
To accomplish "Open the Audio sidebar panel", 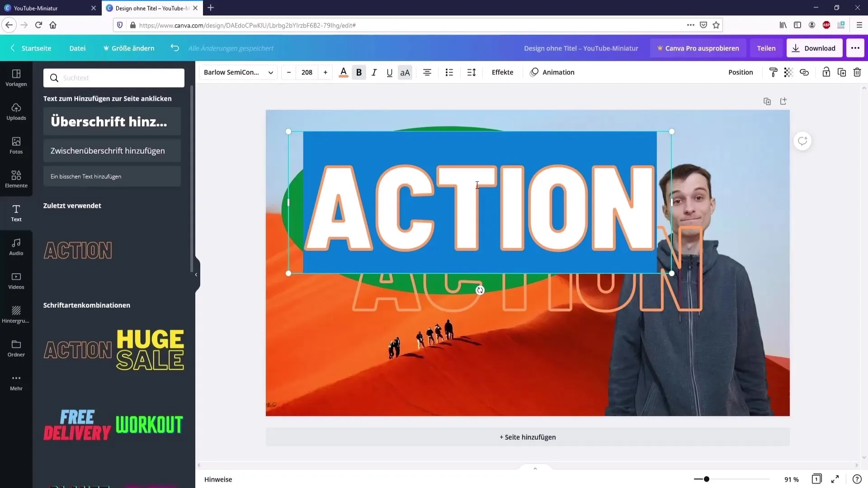I will click(16, 247).
